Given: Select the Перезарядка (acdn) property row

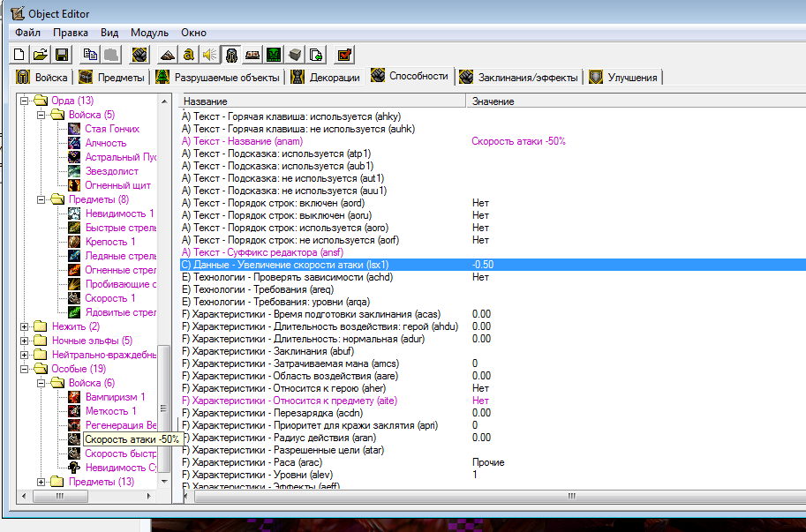Looking at the screenshot, I should [493, 413].
